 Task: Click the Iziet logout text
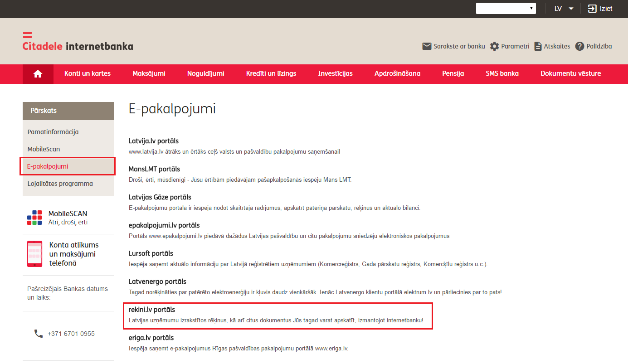606,9
